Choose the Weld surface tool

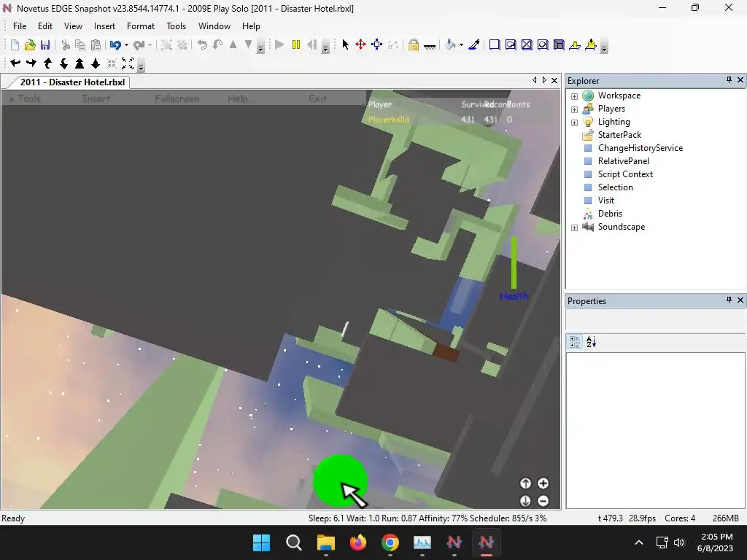click(x=527, y=44)
